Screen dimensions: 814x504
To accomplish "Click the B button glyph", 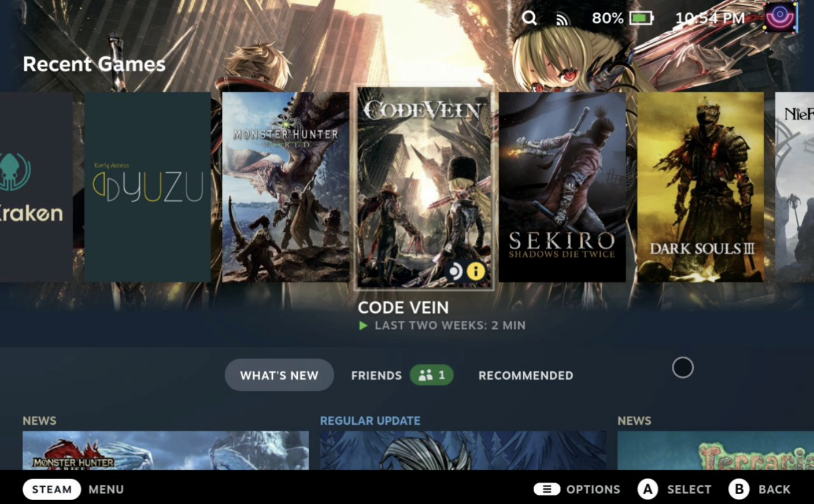I will point(738,490).
